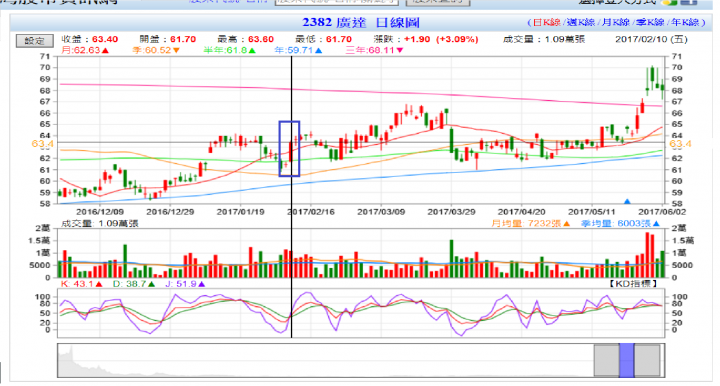Click the half-year average label 半年:61.8

tap(229, 50)
